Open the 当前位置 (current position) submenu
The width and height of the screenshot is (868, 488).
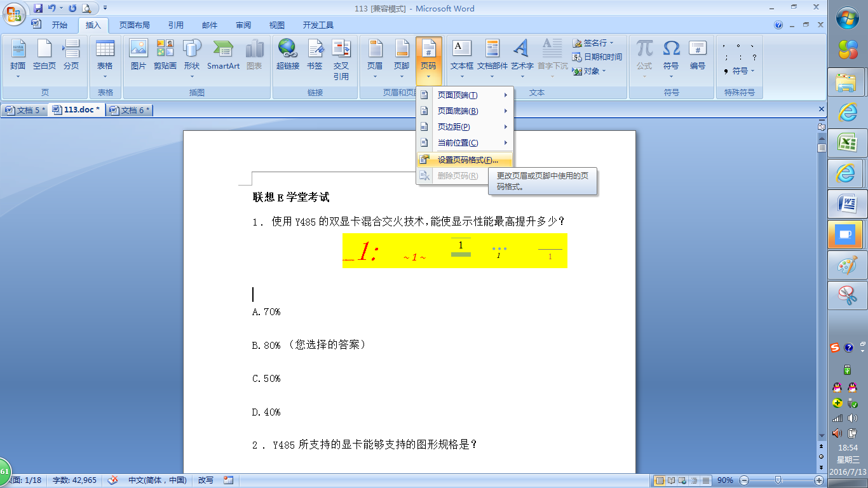pyautogui.click(x=465, y=143)
